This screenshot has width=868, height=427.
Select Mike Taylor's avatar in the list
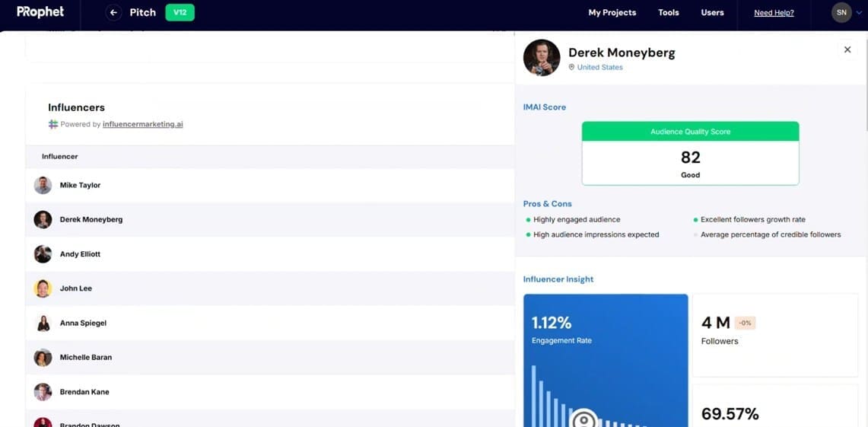(x=43, y=186)
